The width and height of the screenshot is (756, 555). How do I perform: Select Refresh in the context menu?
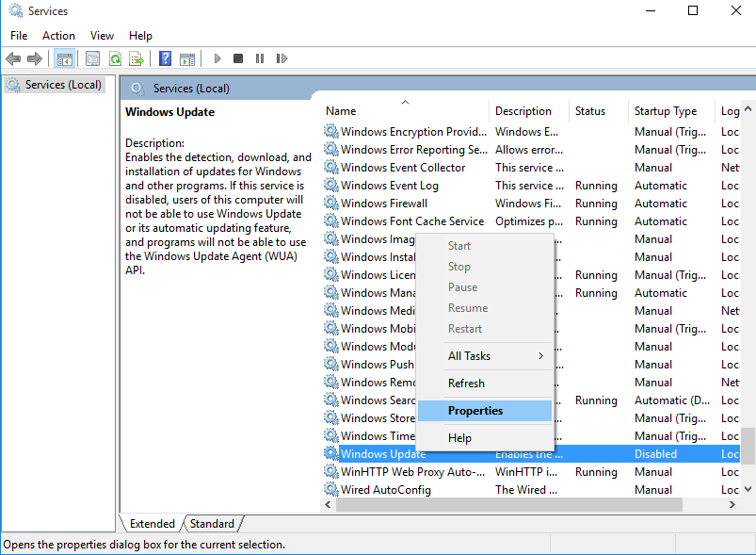[466, 384]
